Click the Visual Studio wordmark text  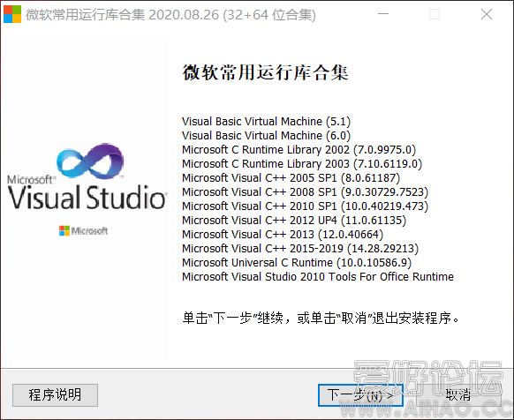pos(87,197)
